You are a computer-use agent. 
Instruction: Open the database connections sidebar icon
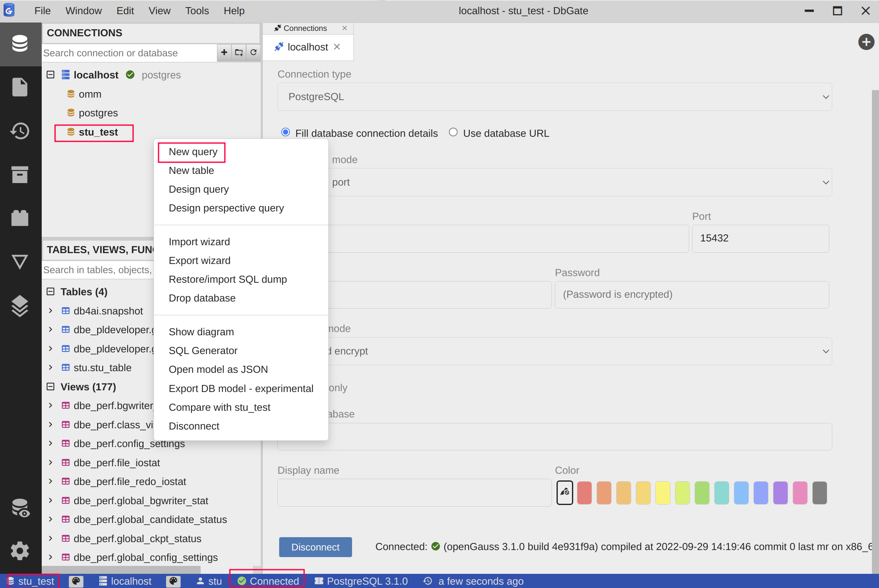point(20,44)
